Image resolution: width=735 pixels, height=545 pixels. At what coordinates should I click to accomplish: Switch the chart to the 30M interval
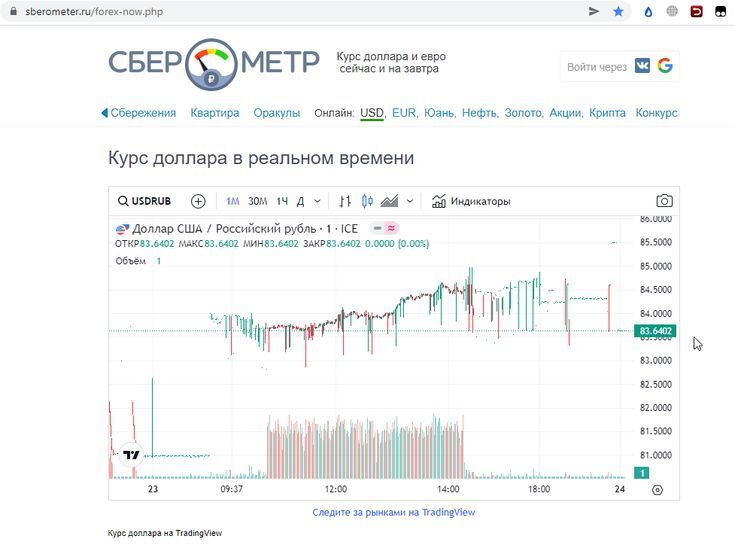click(257, 202)
